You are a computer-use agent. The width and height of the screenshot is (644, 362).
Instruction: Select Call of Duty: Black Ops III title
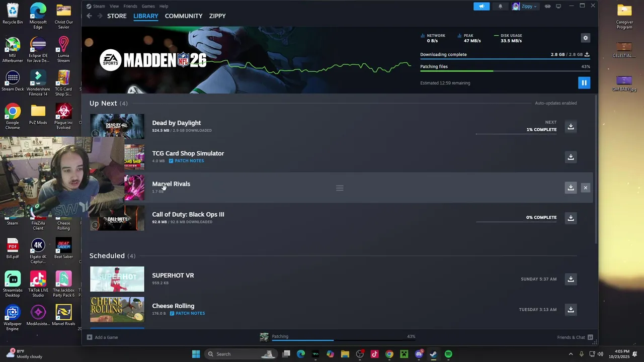tap(188, 214)
